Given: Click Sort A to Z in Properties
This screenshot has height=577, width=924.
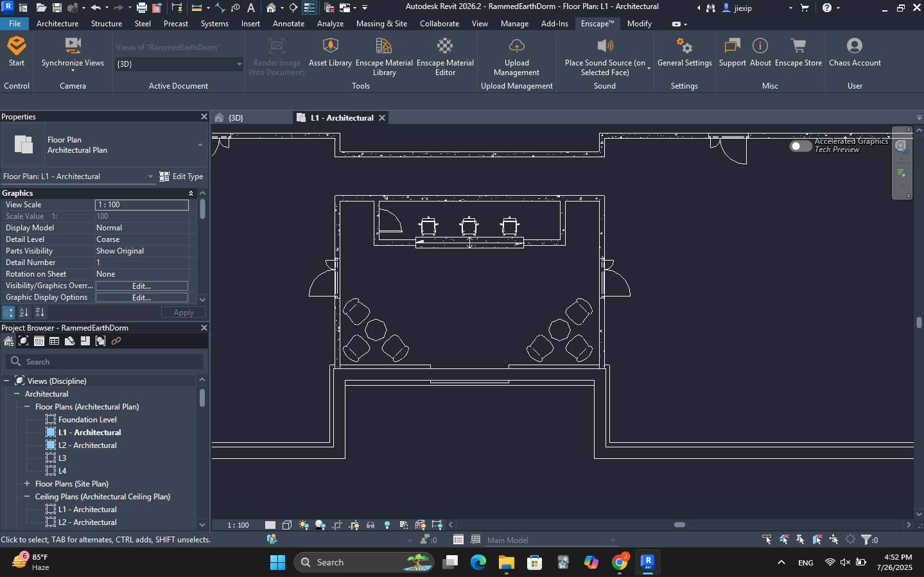Looking at the screenshot, I should click(24, 313).
